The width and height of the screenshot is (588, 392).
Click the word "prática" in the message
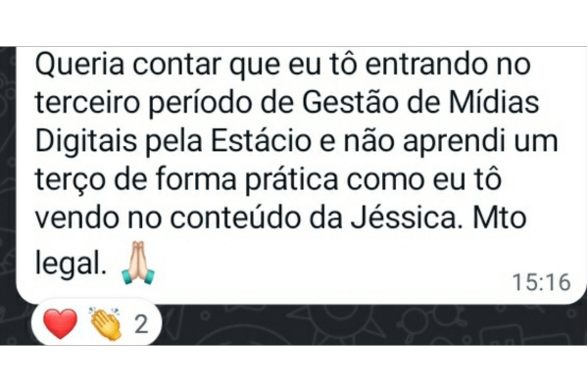292,180
